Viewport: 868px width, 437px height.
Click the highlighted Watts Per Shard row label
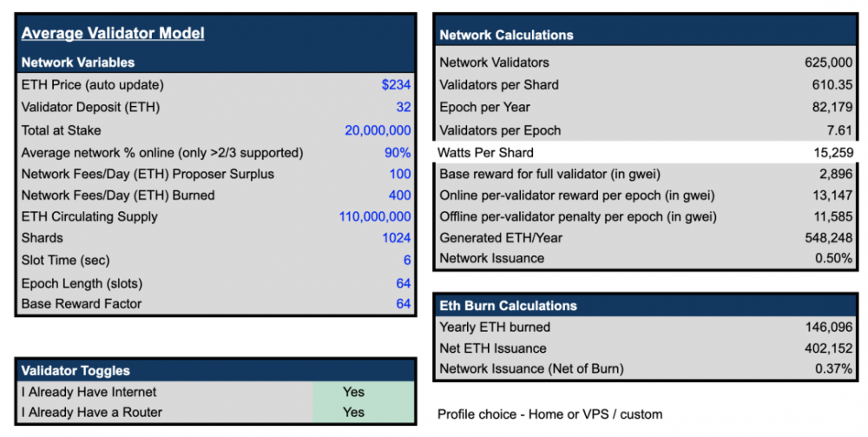click(x=486, y=152)
